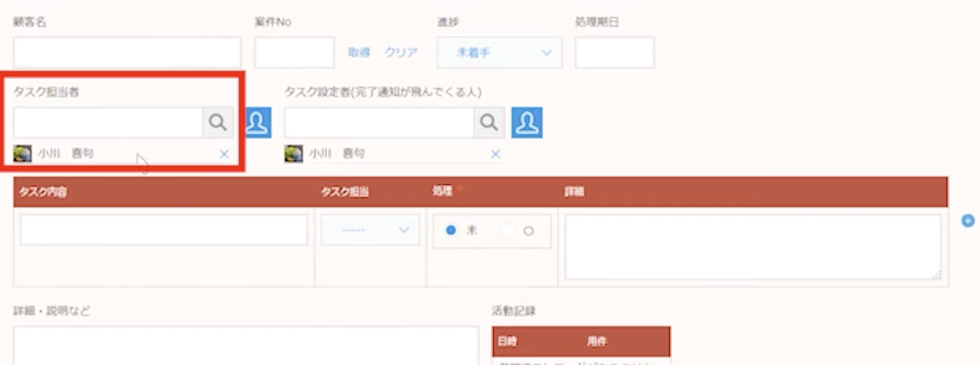Click the 詳細 text area in task row
This screenshot has height=365, width=980.
(752, 247)
